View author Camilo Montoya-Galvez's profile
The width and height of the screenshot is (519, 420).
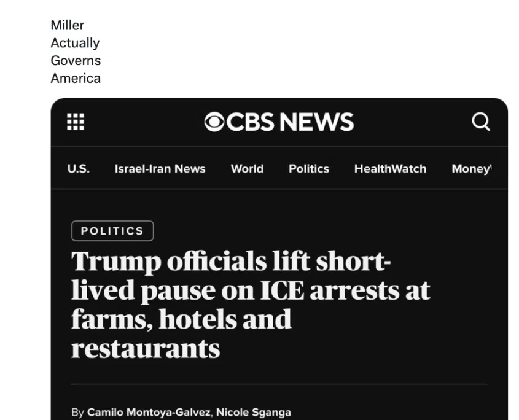(147, 413)
